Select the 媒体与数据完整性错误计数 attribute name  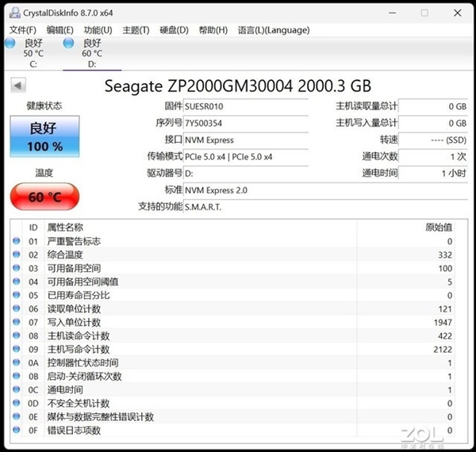click(x=101, y=417)
